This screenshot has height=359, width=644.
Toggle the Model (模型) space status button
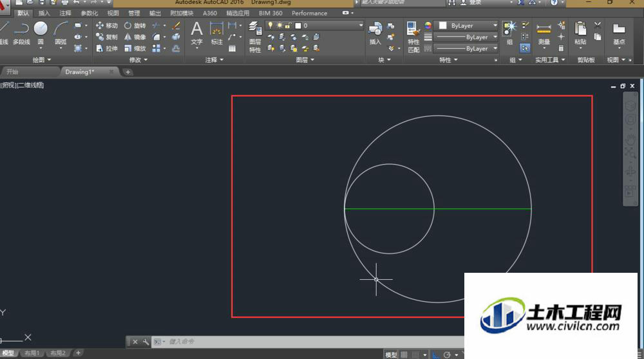click(x=391, y=355)
